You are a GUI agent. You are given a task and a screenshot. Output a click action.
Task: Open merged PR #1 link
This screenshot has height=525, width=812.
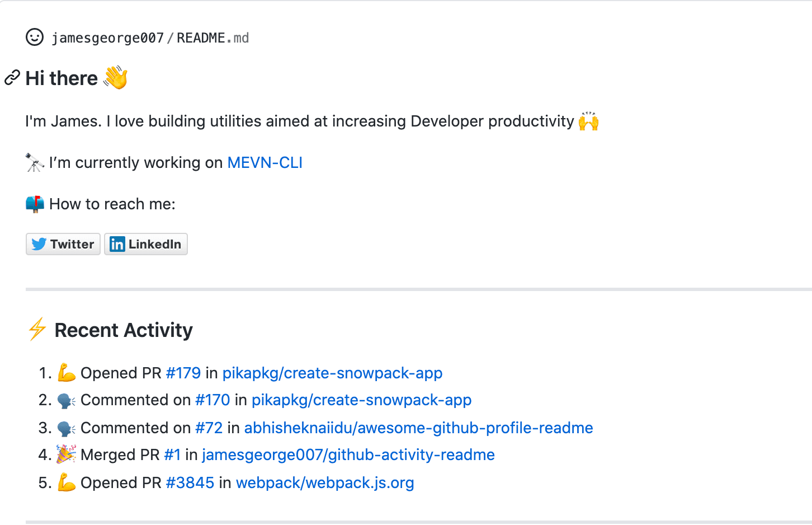click(172, 455)
